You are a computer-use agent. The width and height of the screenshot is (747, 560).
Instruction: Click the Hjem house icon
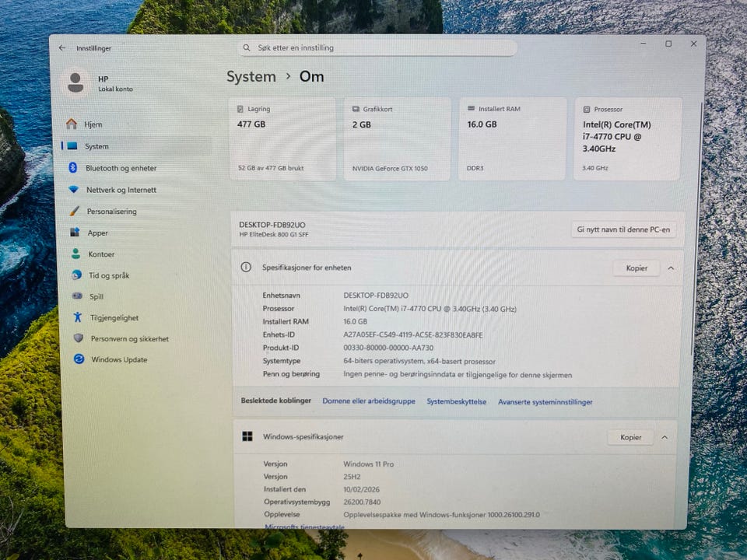(x=72, y=124)
